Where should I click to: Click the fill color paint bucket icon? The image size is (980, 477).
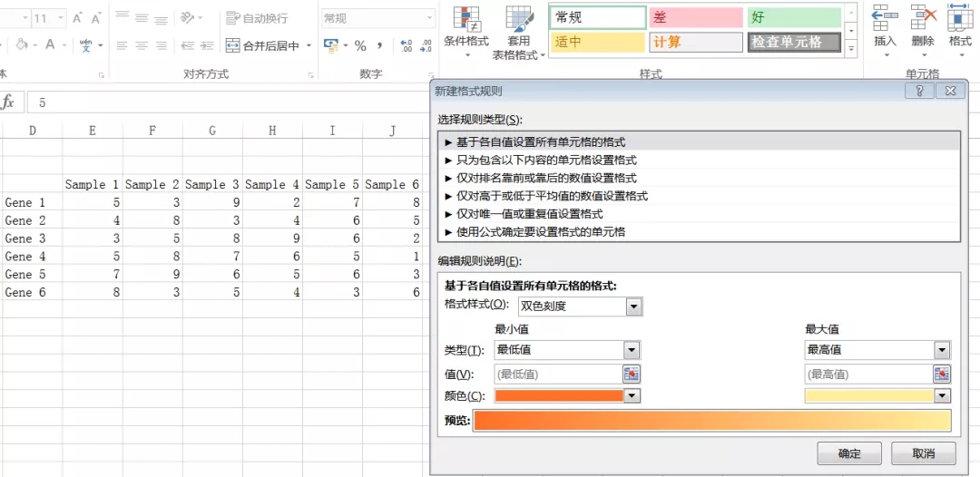(21, 45)
